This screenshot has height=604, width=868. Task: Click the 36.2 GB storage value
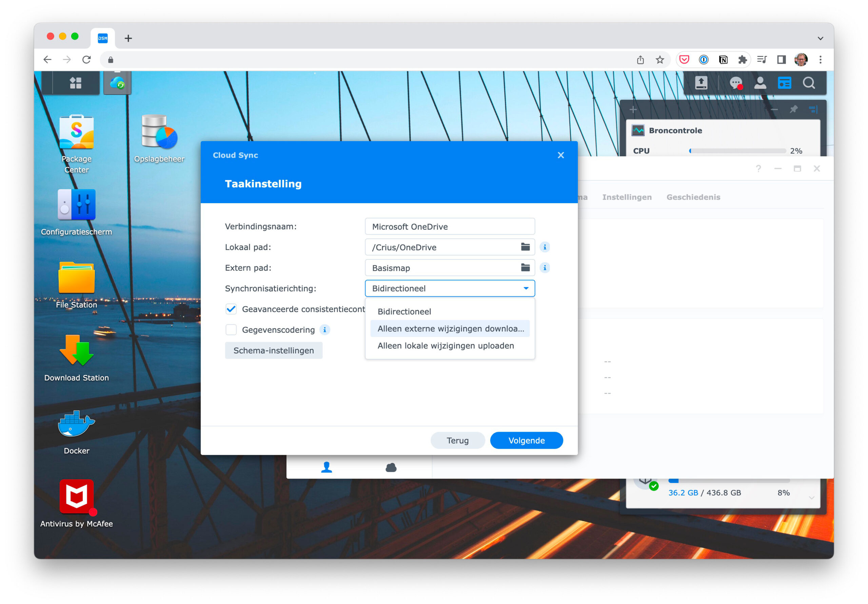(683, 492)
